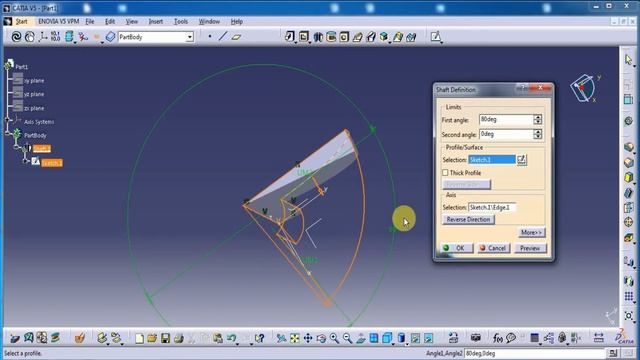Viewport: 640px width, 360px height.
Task: Select the Plane reference element icon
Action: [236, 37]
